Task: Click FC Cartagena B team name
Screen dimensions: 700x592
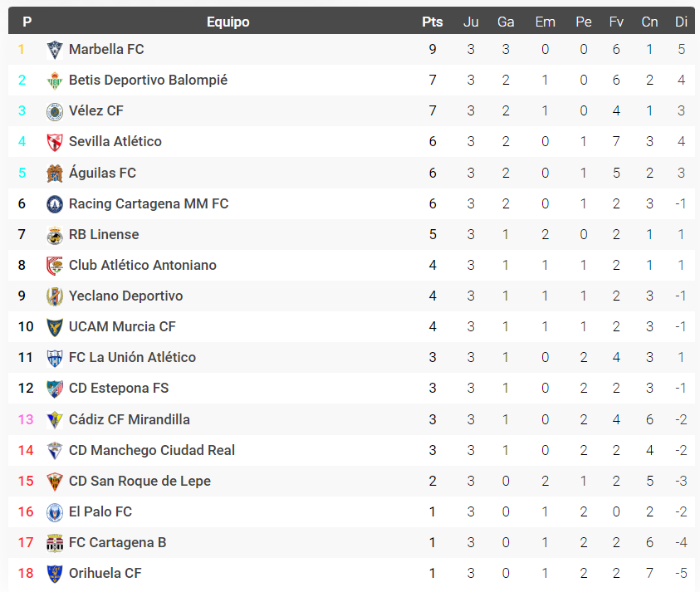Action: [117, 543]
